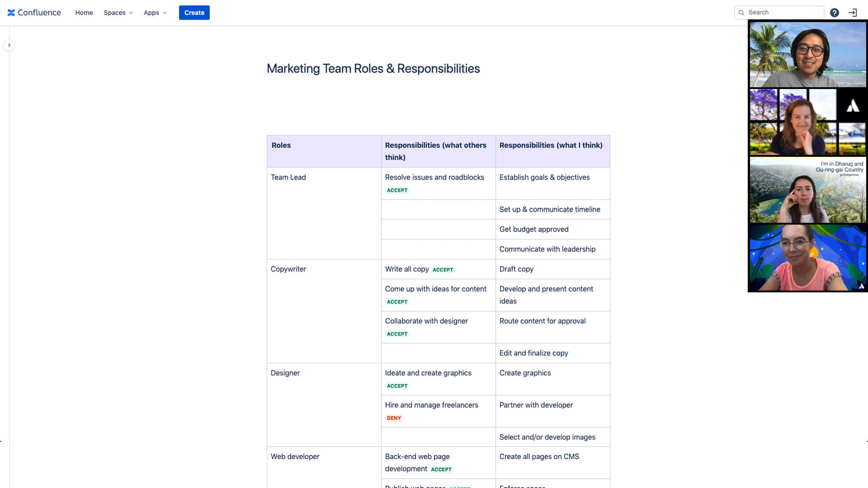The width and height of the screenshot is (868, 488).
Task: Open the Spaces dropdown menu
Action: point(118,13)
